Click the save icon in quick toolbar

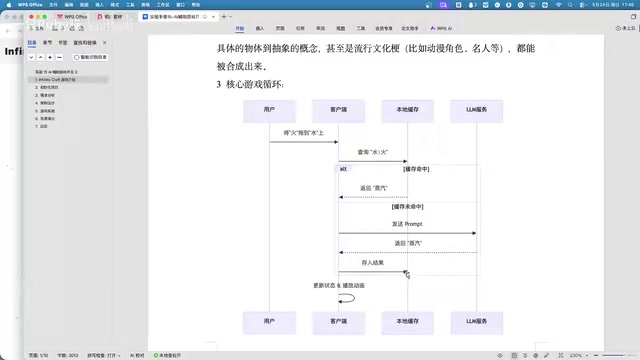(55, 29)
